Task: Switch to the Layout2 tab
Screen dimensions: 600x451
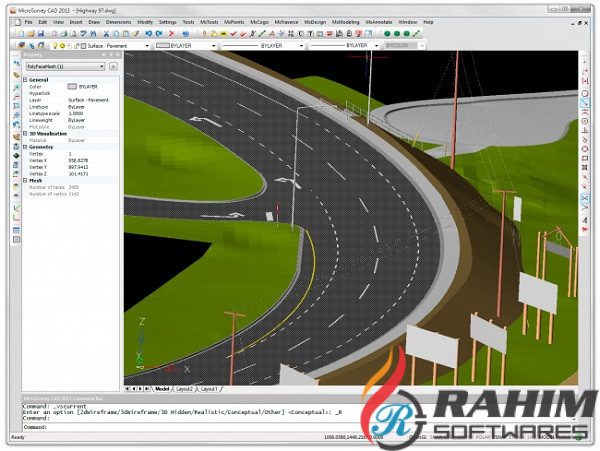Action: tap(184, 387)
